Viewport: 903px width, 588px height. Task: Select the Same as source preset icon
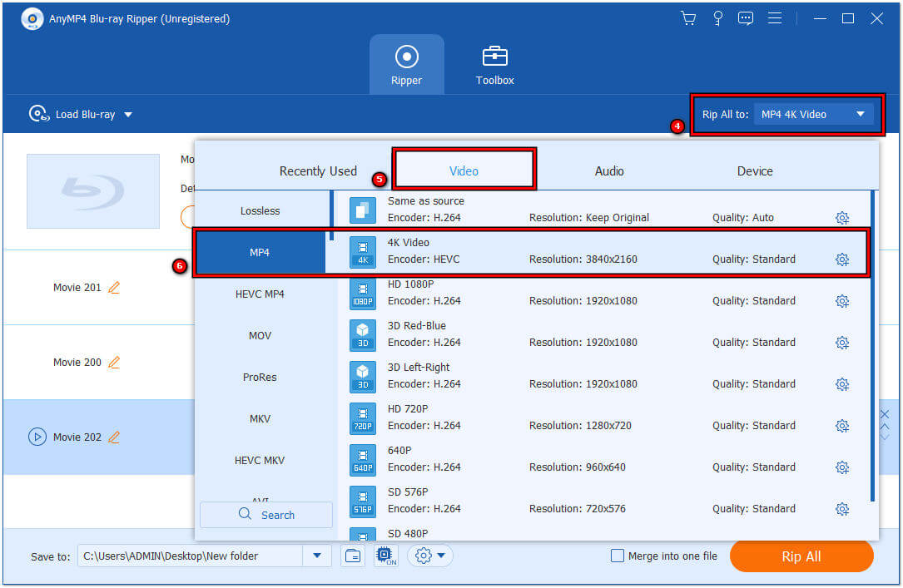click(363, 210)
